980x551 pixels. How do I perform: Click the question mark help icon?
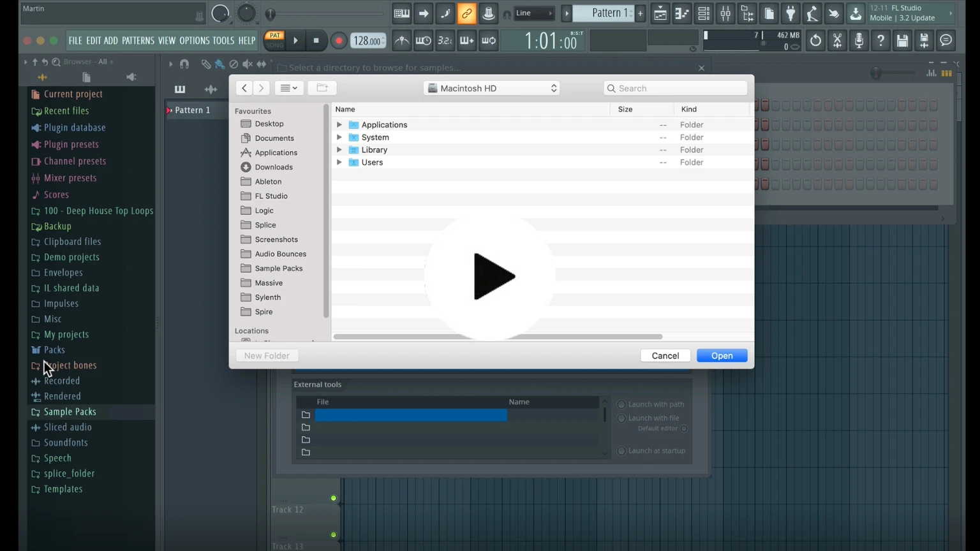[x=880, y=41]
